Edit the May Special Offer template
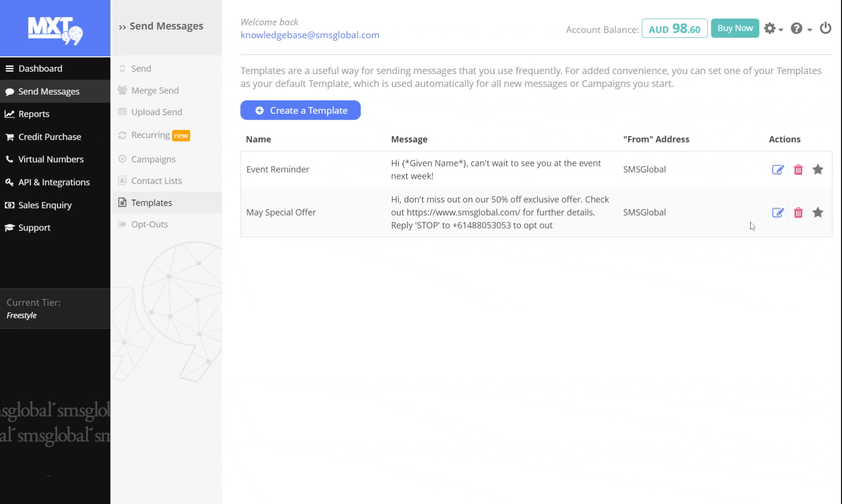Image resolution: width=842 pixels, height=504 pixels. (777, 213)
